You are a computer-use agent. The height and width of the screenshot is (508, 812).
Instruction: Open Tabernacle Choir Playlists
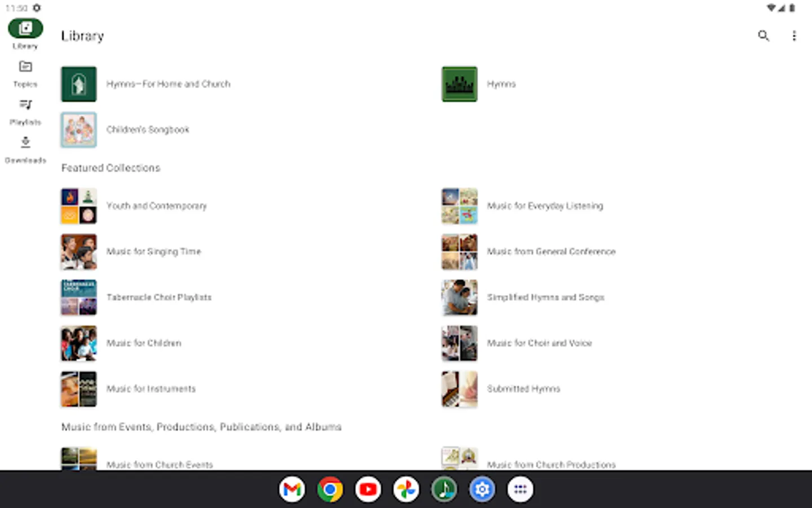coord(78,297)
